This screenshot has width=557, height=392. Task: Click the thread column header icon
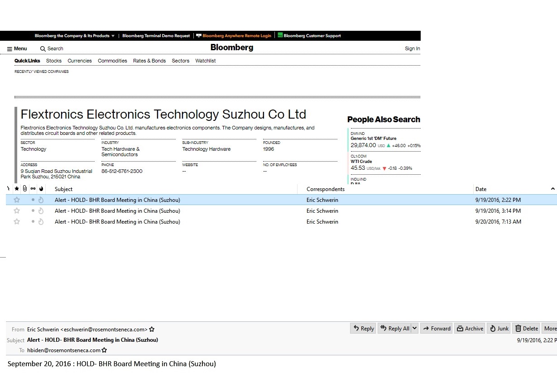9,189
